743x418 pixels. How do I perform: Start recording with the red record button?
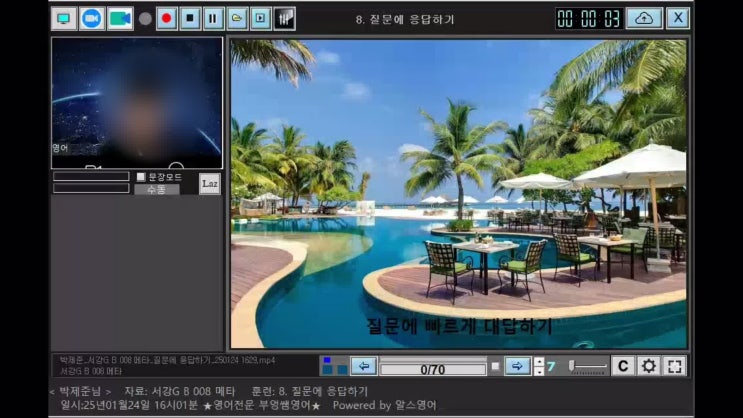coord(166,18)
